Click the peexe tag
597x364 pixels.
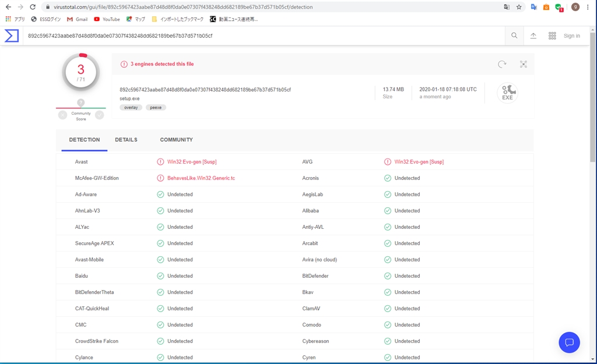(156, 108)
